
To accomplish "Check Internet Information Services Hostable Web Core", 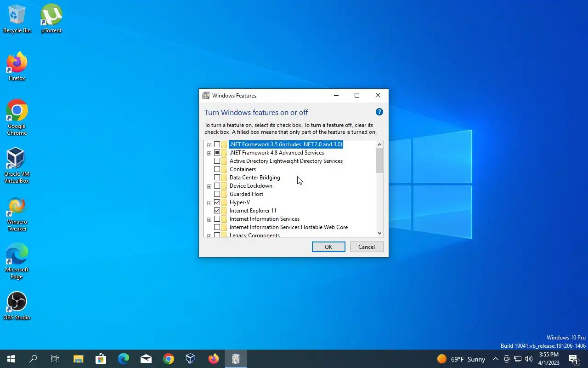I will 217,227.
